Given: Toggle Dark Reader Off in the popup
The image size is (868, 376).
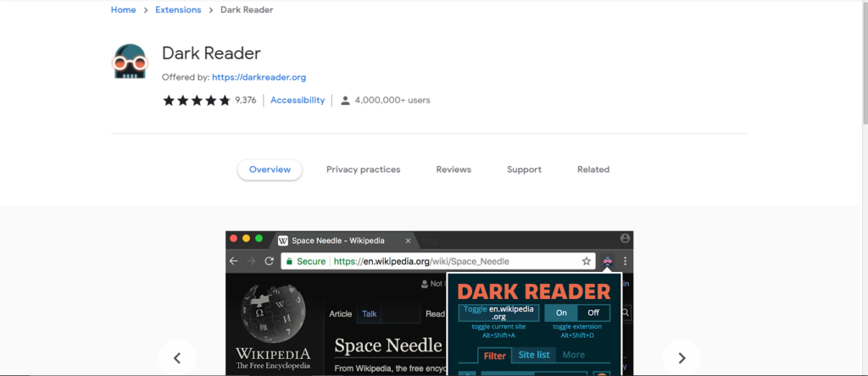Looking at the screenshot, I should [593, 312].
